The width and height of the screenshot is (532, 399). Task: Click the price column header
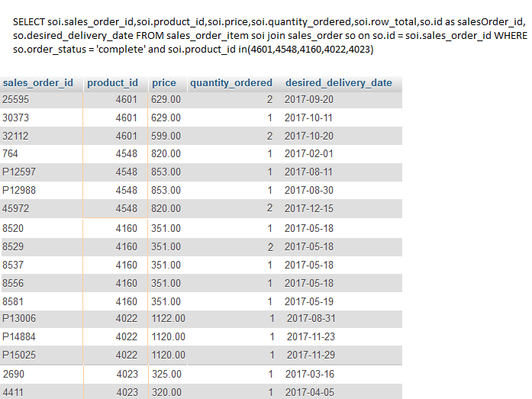coord(164,83)
